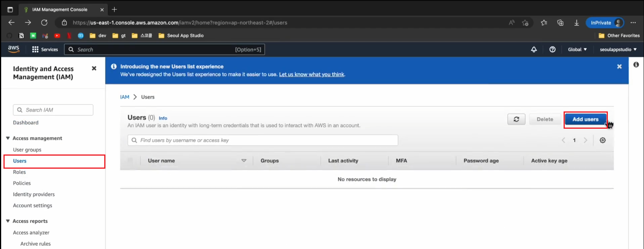Open the Other Favorites folder
The height and width of the screenshot is (249, 644).
coord(619,35)
